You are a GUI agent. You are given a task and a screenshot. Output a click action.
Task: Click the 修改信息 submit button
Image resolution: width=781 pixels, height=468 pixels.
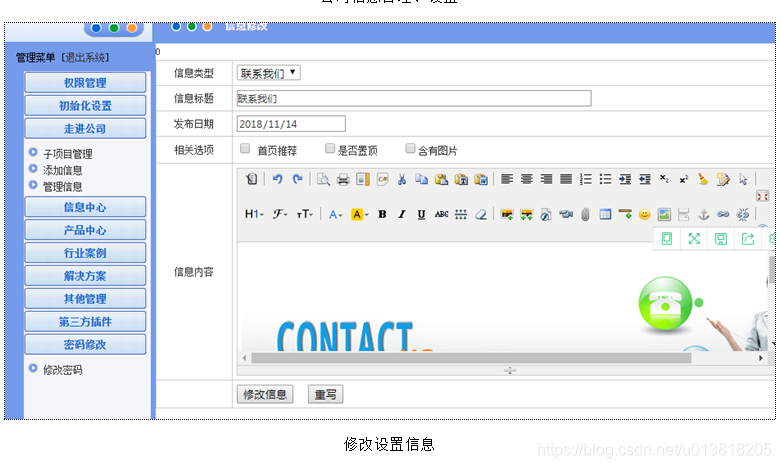click(265, 395)
